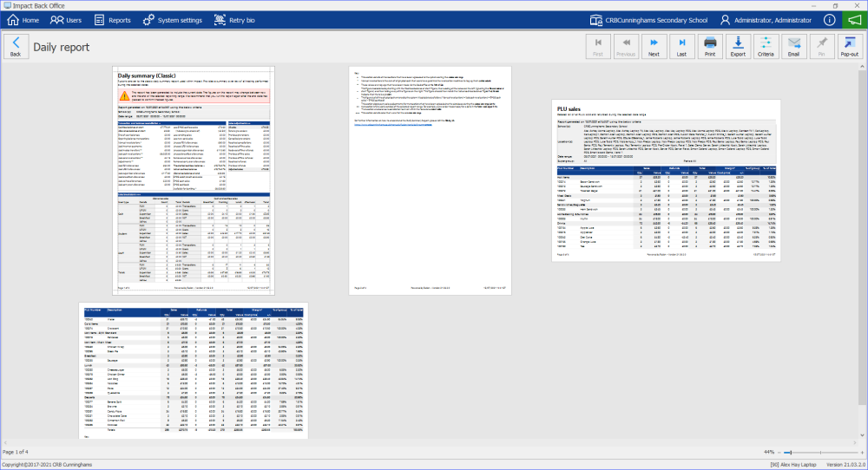Click the First page button

pyautogui.click(x=598, y=47)
